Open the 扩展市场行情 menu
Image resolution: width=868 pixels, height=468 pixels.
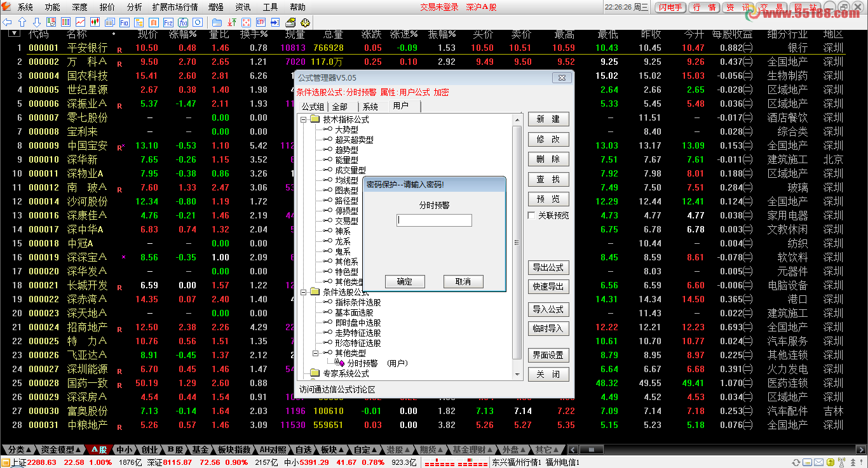point(175,7)
